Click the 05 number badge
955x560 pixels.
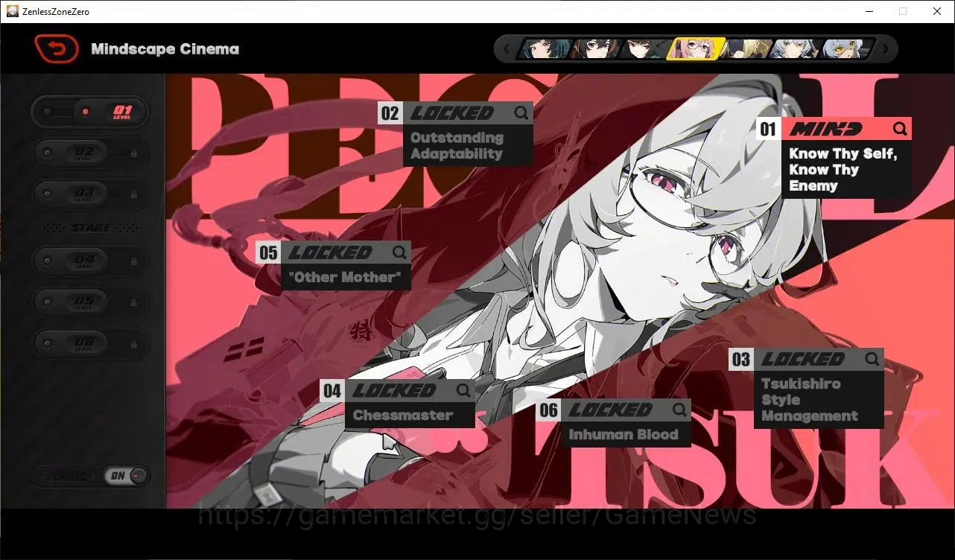[x=268, y=252]
